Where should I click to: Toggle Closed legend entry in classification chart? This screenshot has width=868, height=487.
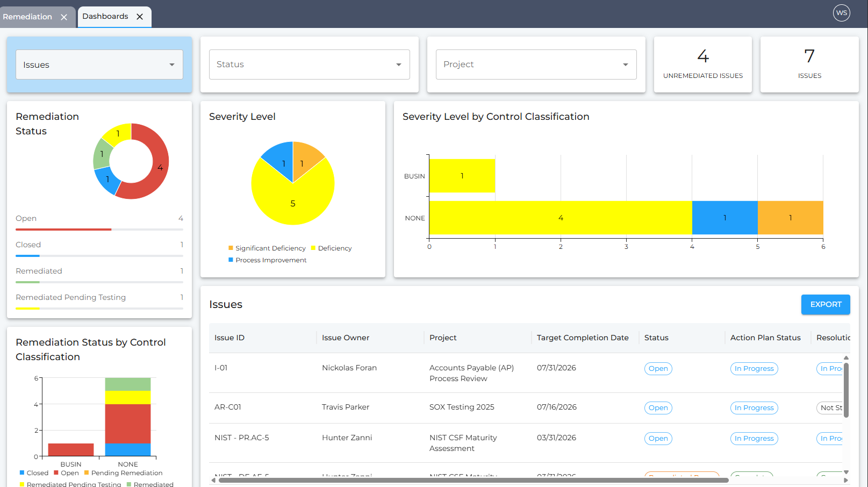tap(34, 473)
